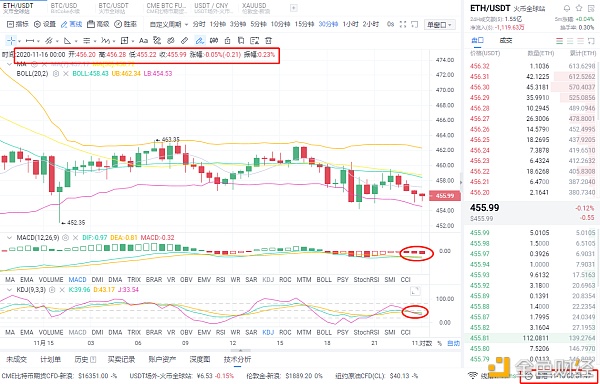Expand wave pattern tool dropdown arrow

114,41
